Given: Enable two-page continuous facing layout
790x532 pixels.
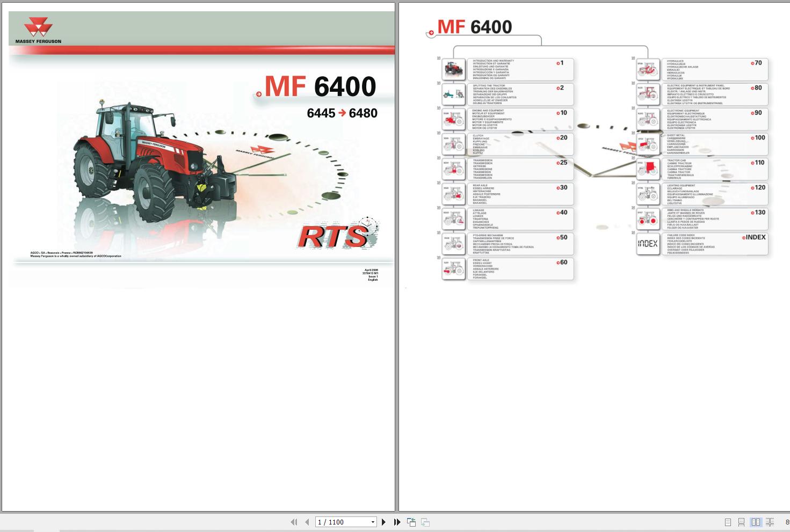Looking at the screenshot, I should tap(770, 522).
